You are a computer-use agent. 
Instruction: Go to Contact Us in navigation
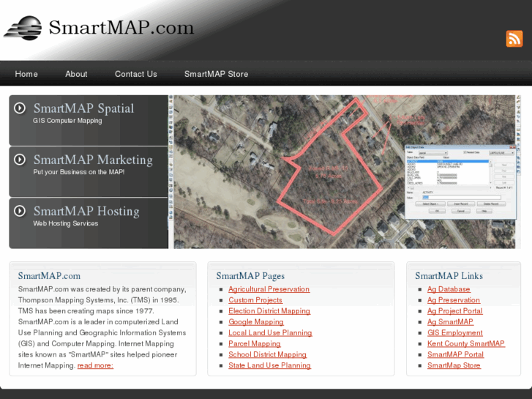point(135,74)
